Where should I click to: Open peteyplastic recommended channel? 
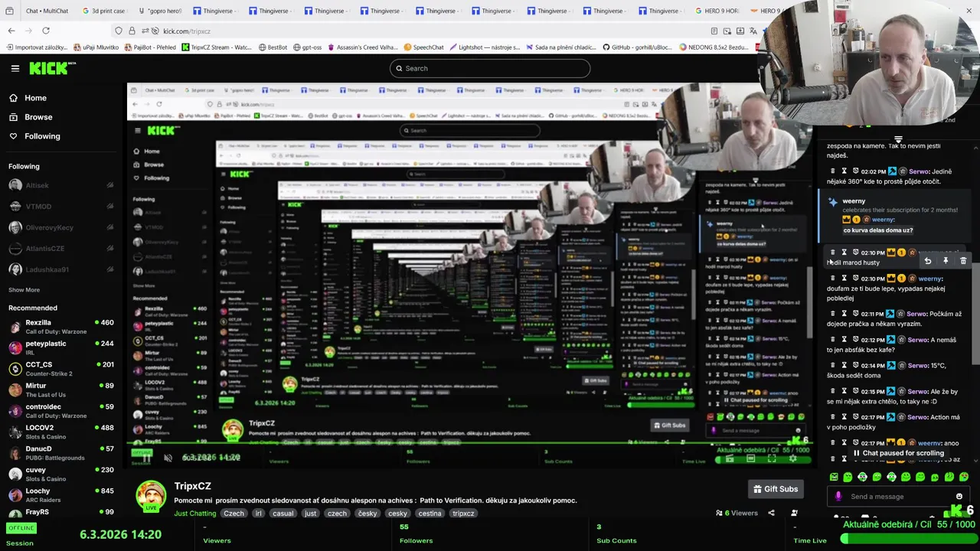coord(61,347)
